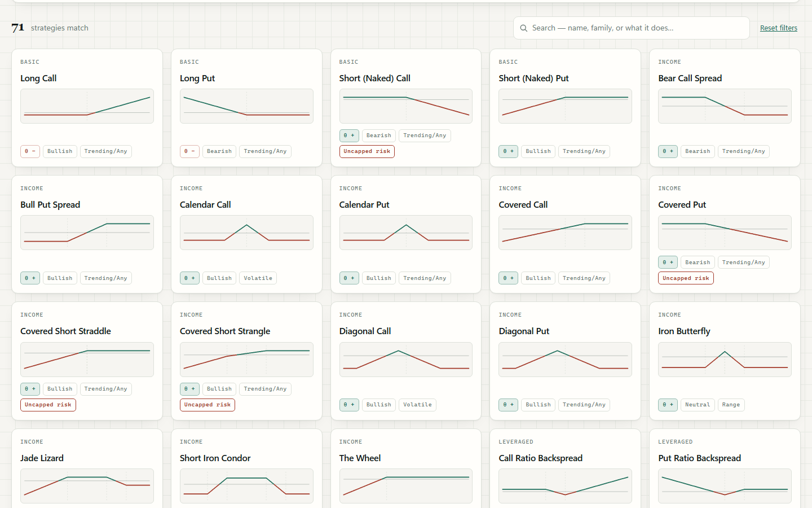Click Bullish tag on Bull Put Spread
812x508 pixels.
click(60, 278)
